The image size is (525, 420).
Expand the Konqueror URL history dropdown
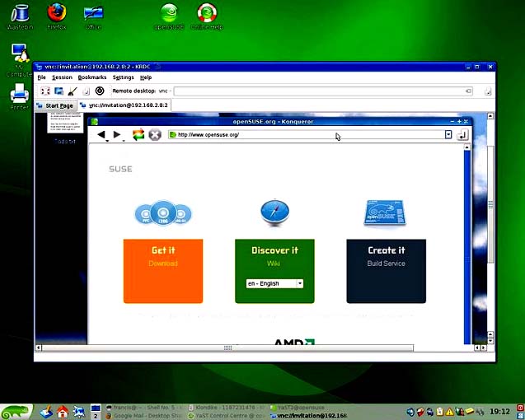click(448, 134)
